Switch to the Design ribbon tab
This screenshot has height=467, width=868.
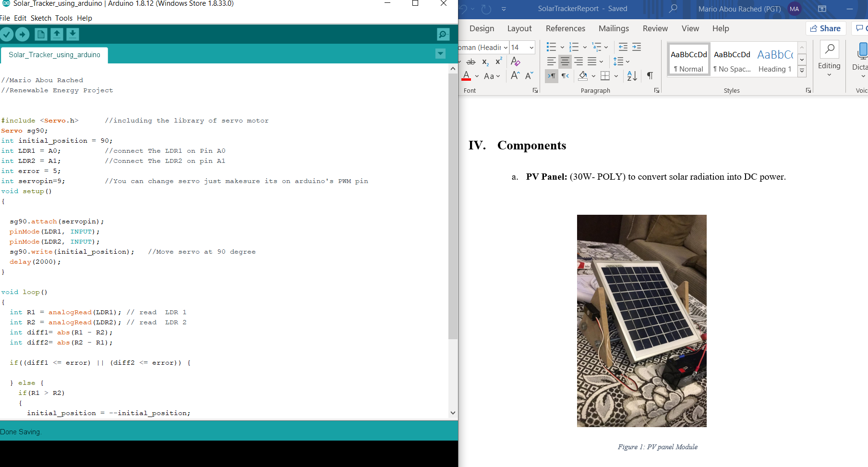tap(482, 28)
